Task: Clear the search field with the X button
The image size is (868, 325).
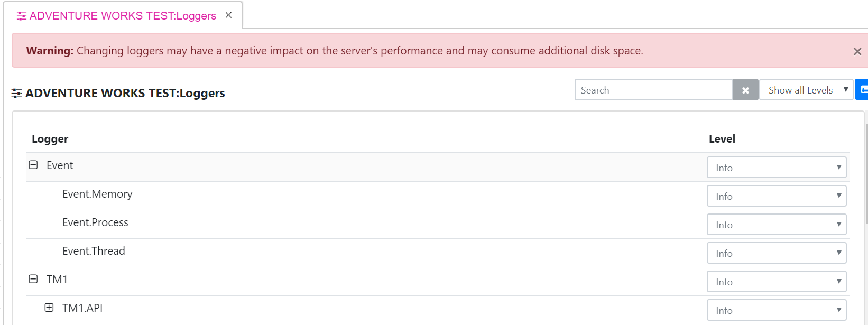Action: tap(745, 90)
